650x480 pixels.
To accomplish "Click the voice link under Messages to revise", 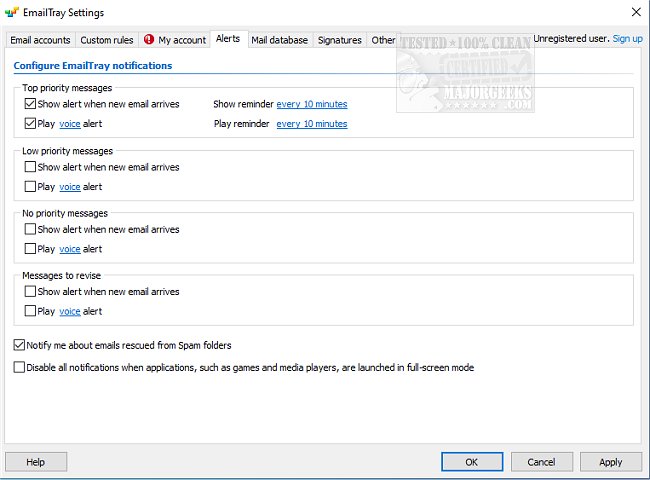I will (70, 311).
